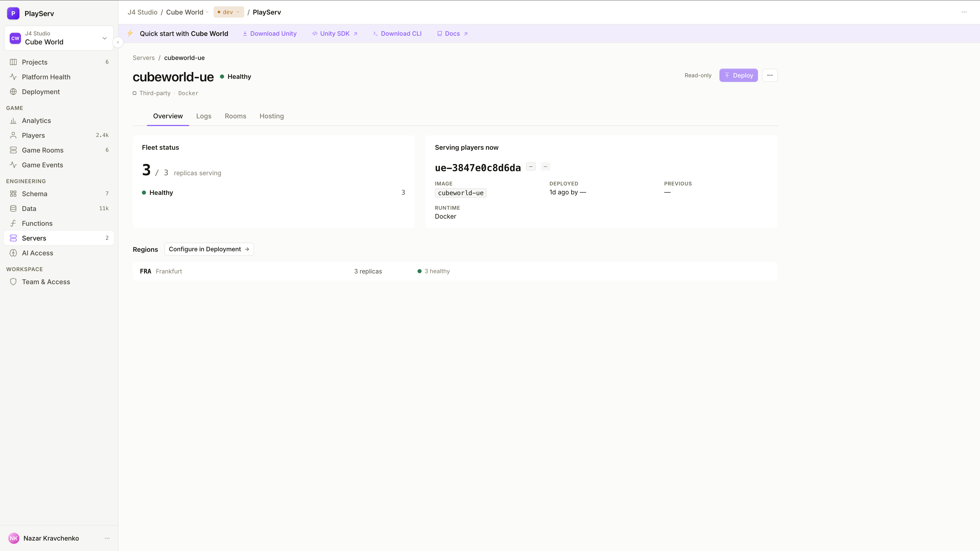Open the Schema page
Image resolution: width=980 pixels, height=551 pixels.
pyautogui.click(x=59, y=194)
